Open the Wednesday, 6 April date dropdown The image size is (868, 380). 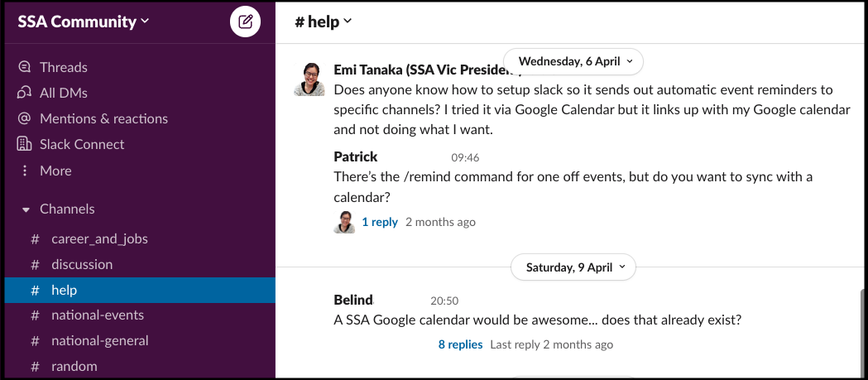[x=573, y=61]
